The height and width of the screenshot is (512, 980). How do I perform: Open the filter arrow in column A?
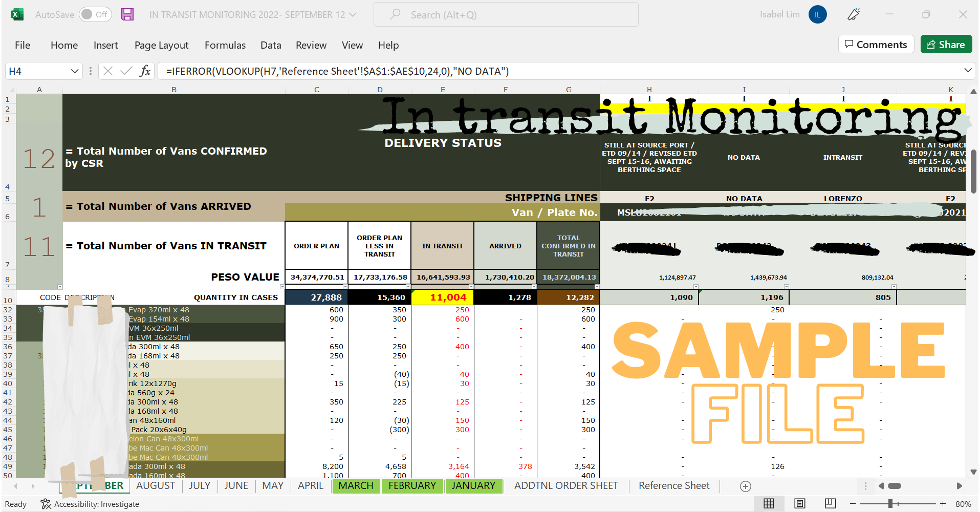click(60, 287)
